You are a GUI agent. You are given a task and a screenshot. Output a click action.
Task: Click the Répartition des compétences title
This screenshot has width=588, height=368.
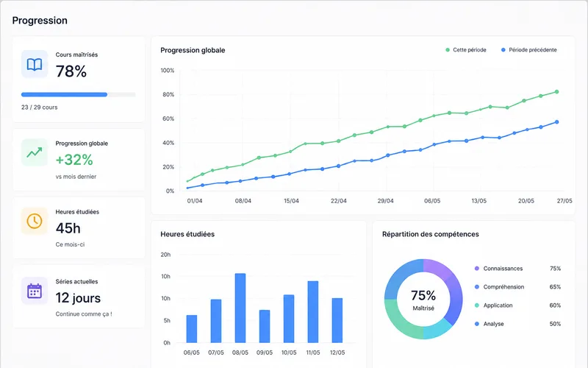431,234
